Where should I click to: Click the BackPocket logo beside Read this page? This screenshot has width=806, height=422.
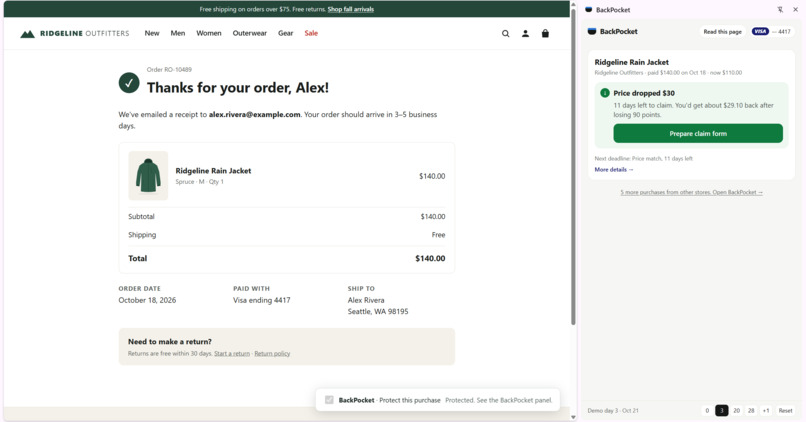click(x=592, y=31)
